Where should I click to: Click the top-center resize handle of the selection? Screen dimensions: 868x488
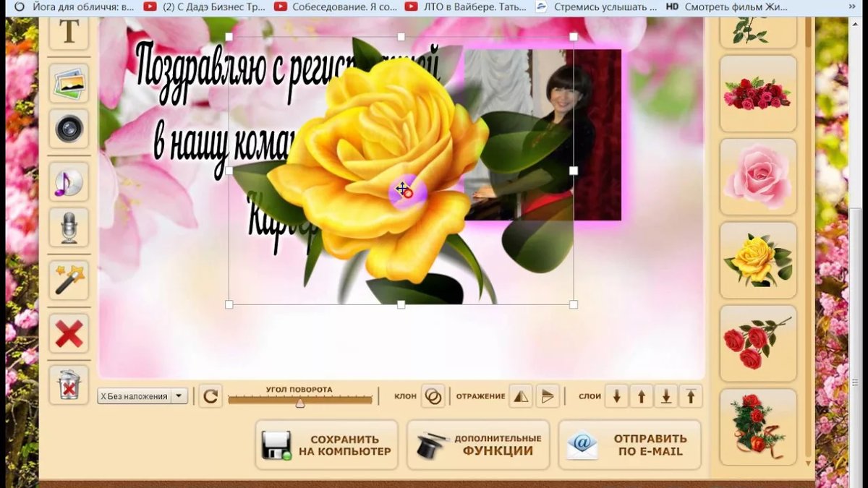pos(401,36)
